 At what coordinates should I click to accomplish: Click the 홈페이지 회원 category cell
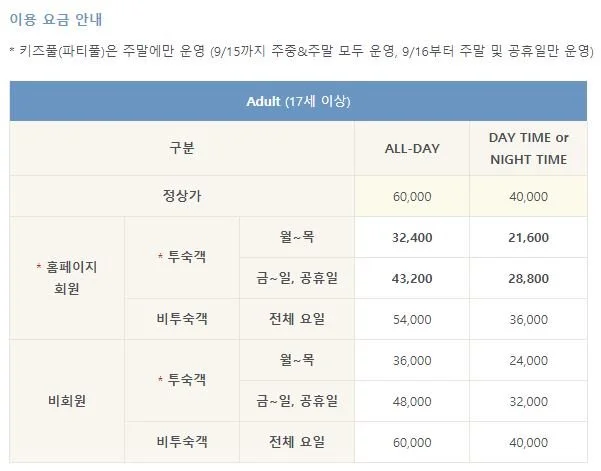click(x=67, y=278)
